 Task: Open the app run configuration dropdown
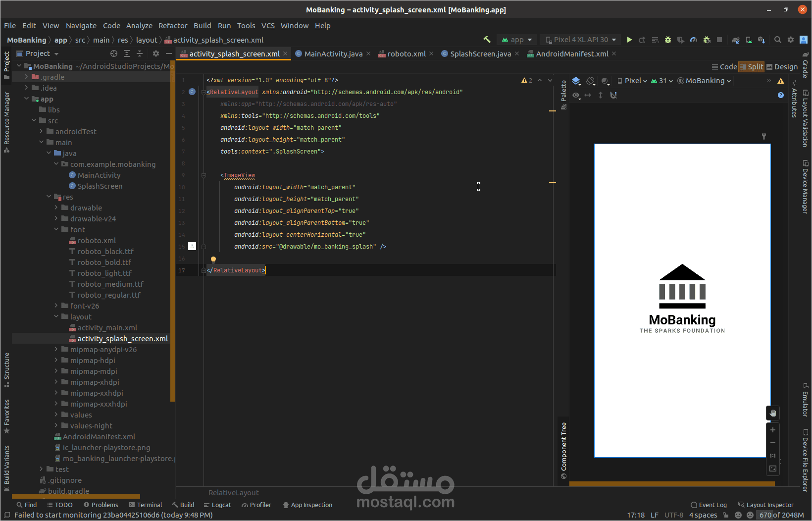click(x=517, y=40)
